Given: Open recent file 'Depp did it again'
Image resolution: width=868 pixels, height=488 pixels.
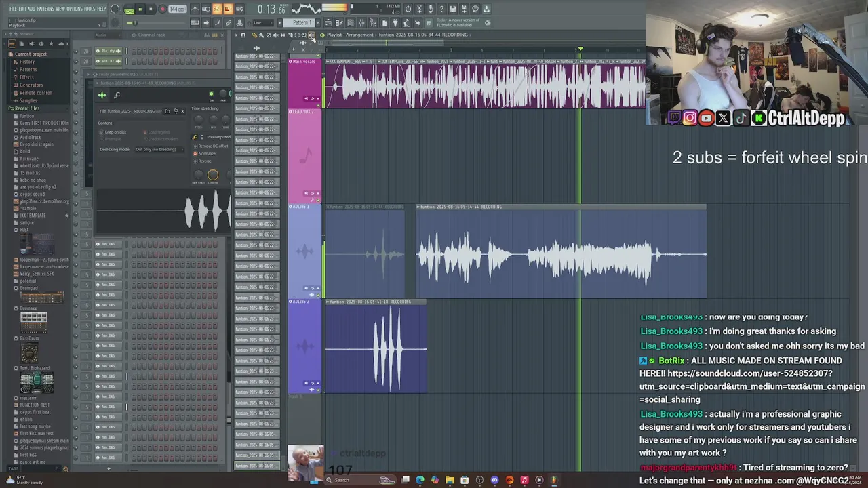Looking at the screenshot, I should click(37, 144).
